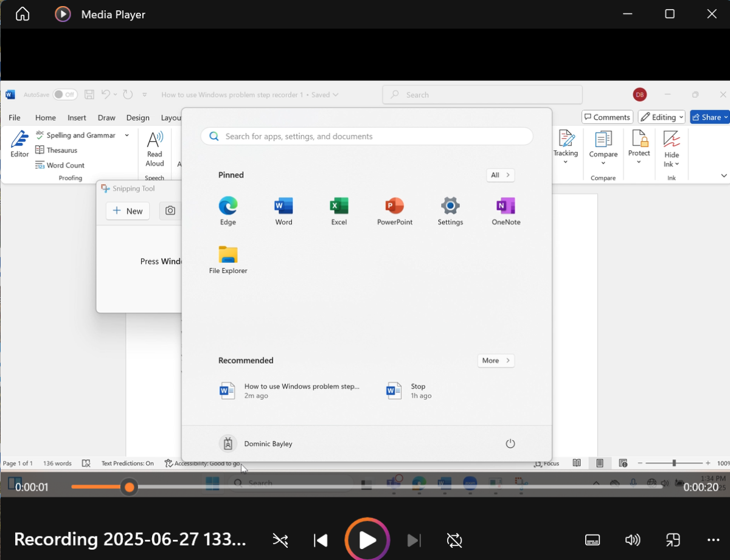Save the Word document
The image size is (730, 560).
point(89,95)
